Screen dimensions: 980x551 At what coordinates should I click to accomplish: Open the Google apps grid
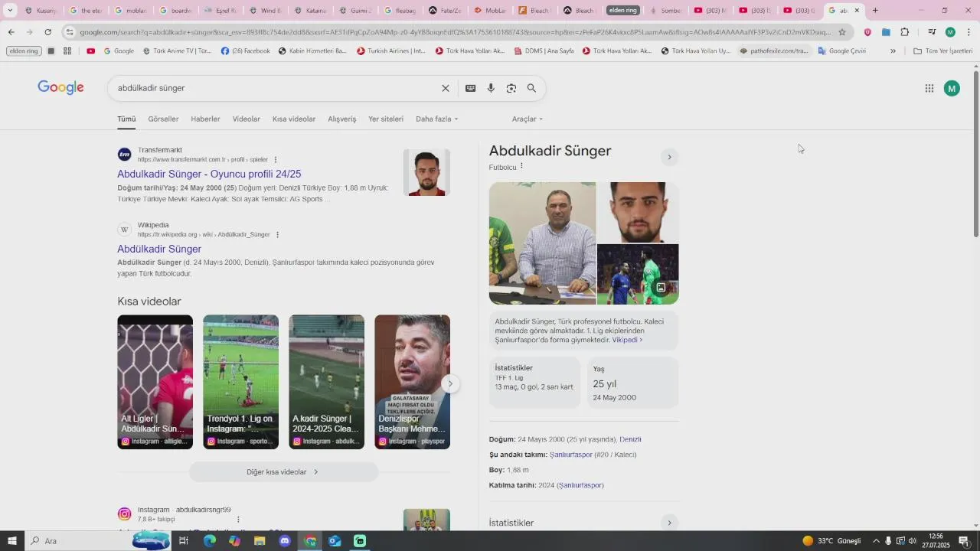pos(929,88)
